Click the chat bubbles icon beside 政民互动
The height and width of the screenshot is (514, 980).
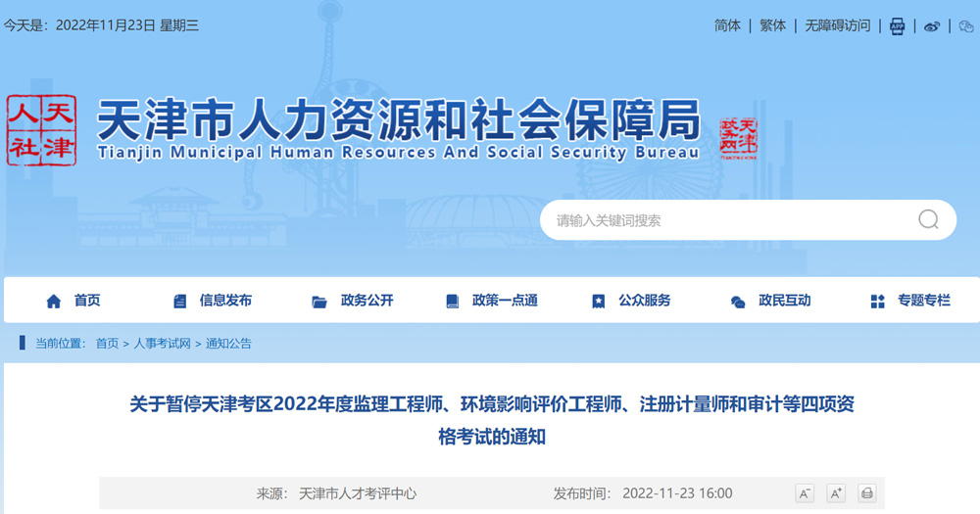point(738,303)
